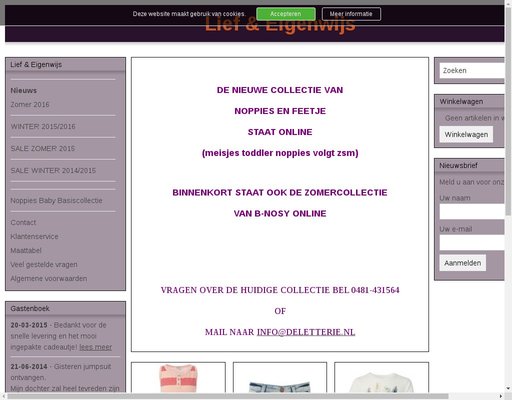Open Meer informatie about cookies
This screenshot has height=400, width=512.
tap(351, 14)
